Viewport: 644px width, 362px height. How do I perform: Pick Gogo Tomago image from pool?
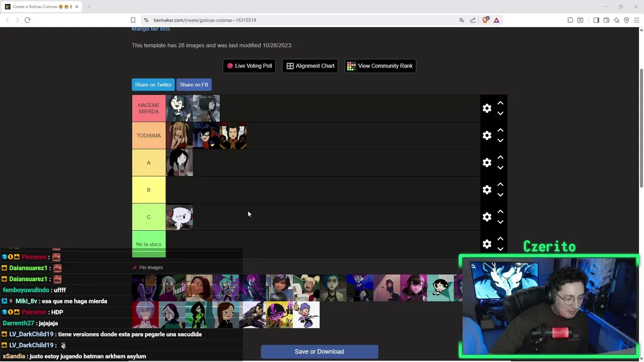coord(279,288)
